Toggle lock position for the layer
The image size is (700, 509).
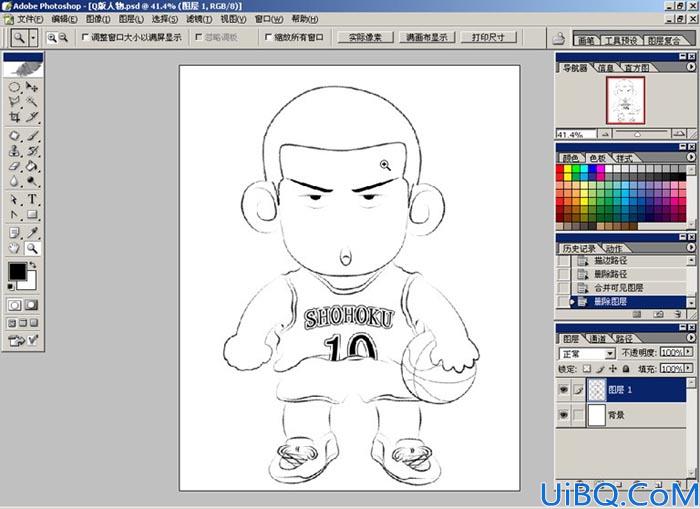[x=613, y=369]
